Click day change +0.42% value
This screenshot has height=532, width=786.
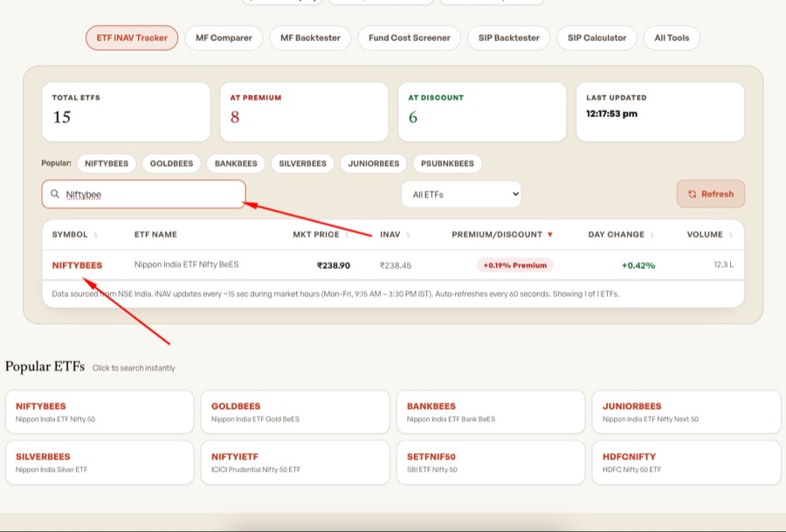click(638, 266)
